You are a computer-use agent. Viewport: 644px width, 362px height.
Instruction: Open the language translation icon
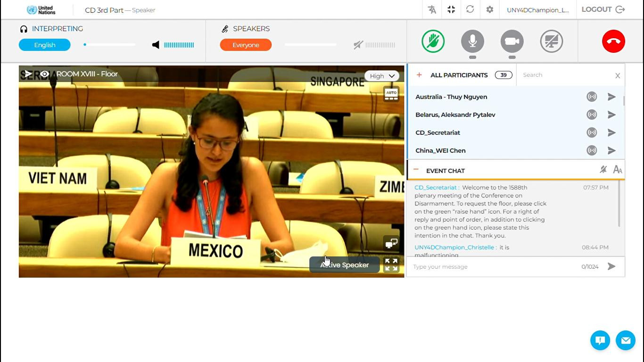click(x=432, y=9)
